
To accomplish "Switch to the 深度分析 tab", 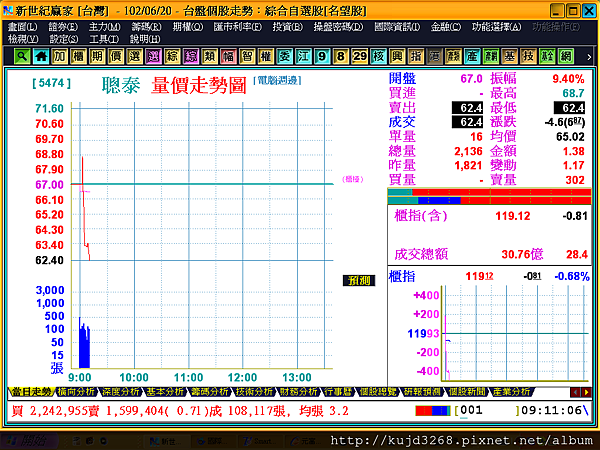I will (x=121, y=392).
